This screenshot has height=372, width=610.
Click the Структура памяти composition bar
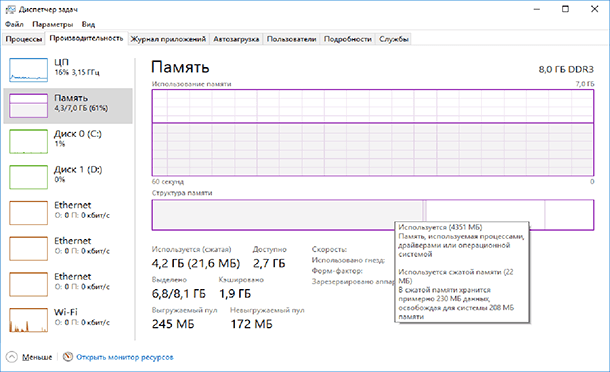click(x=373, y=215)
